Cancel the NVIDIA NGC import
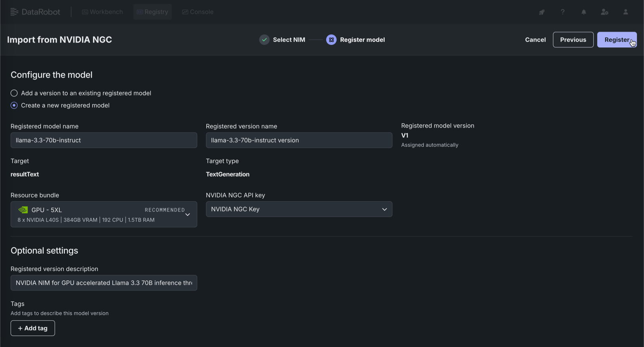Screen dimensions: 644x347 tap(535, 40)
